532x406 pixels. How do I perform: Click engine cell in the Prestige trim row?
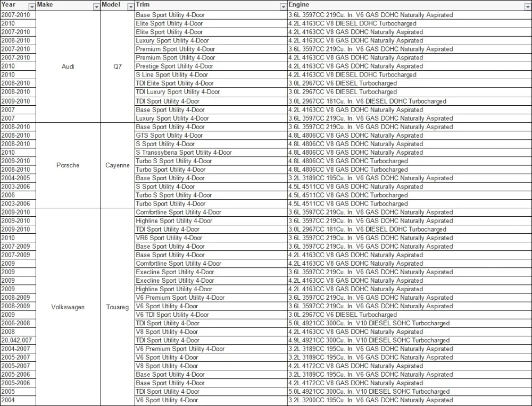click(410, 66)
